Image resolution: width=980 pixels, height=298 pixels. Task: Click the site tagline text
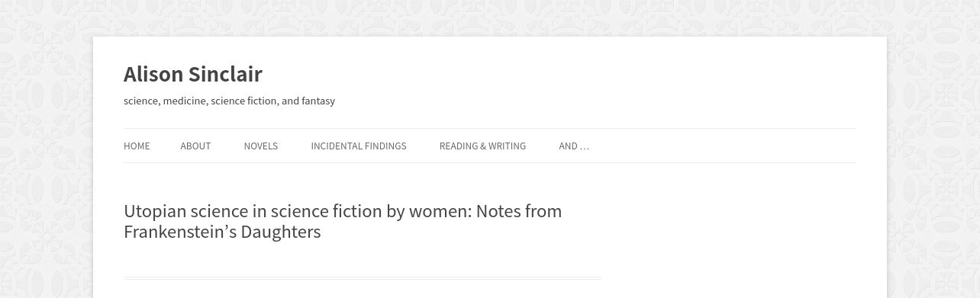click(x=229, y=101)
